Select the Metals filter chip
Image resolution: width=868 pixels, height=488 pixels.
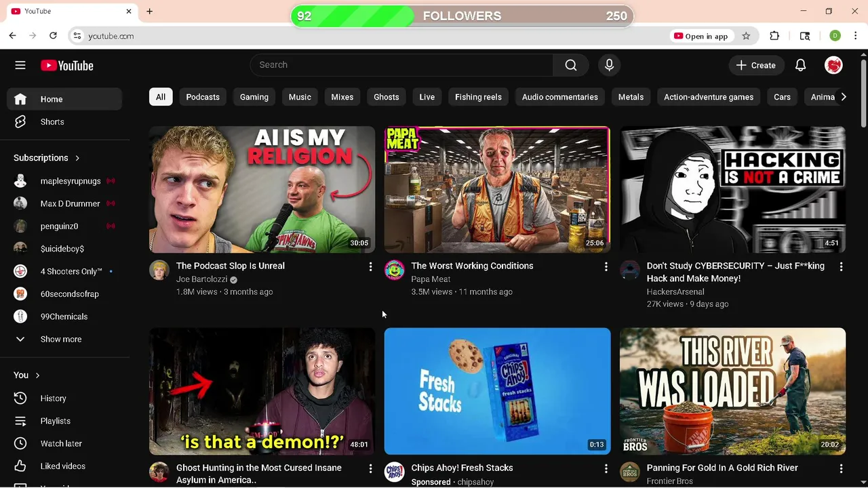click(631, 97)
